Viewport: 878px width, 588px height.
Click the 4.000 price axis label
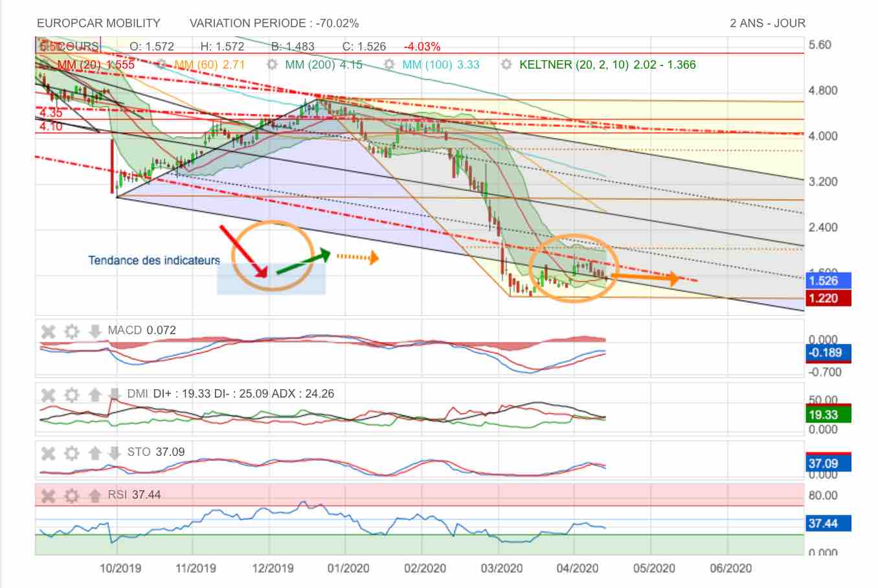(x=823, y=136)
